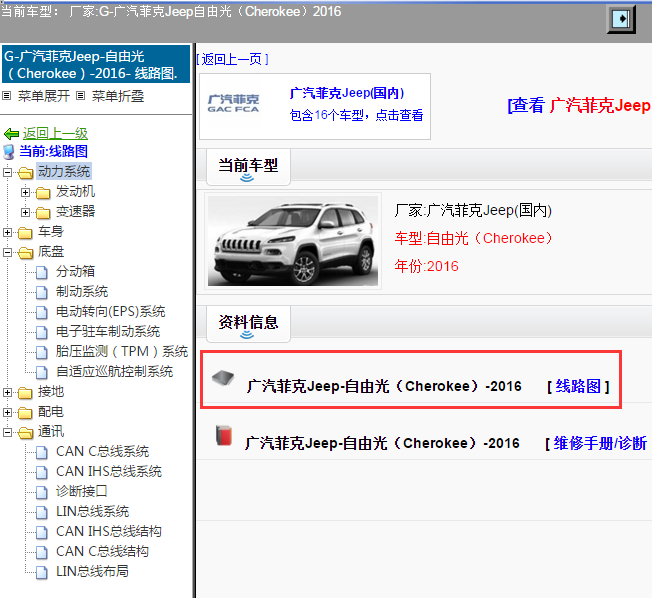
Task: Open LIN总线系统 tree item
Action: (92, 512)
